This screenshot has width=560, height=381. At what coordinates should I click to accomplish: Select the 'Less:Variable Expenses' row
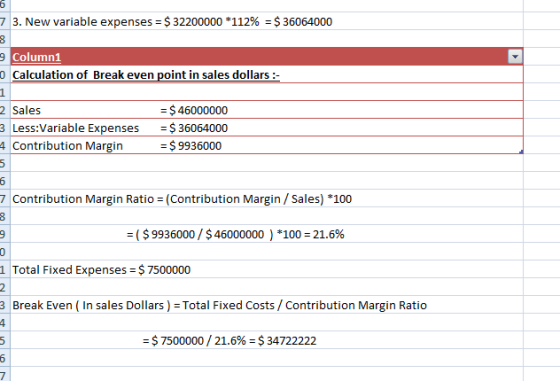(267, 128)
